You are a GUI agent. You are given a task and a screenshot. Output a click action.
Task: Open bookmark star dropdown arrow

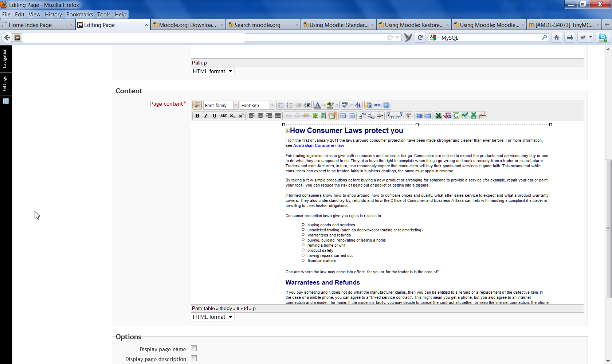click(397, 38)
